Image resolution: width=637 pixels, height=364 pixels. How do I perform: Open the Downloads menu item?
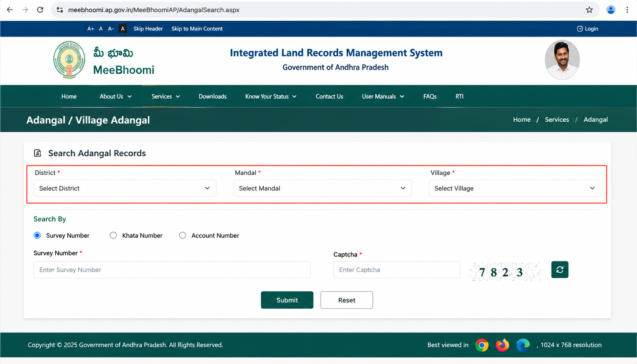pos(212,96)
